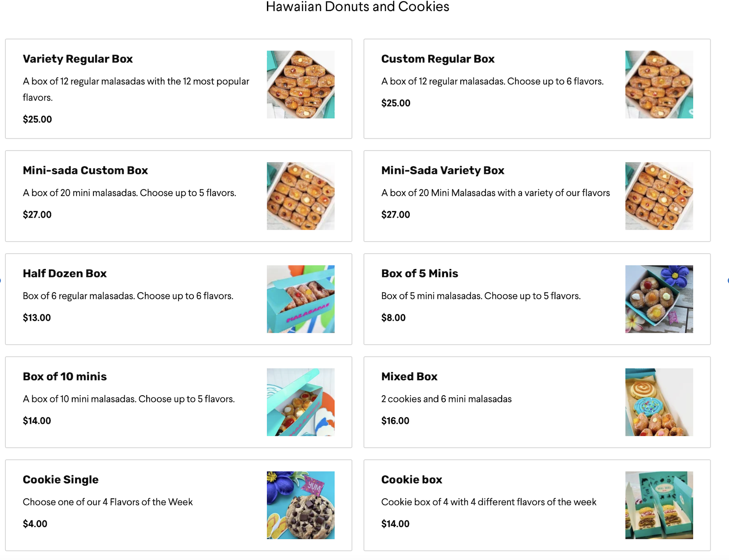The height and width of the screenshot is (560, 729).
Task: Open the Mini-Sada Variety Box photo
Action: (659, 196)
